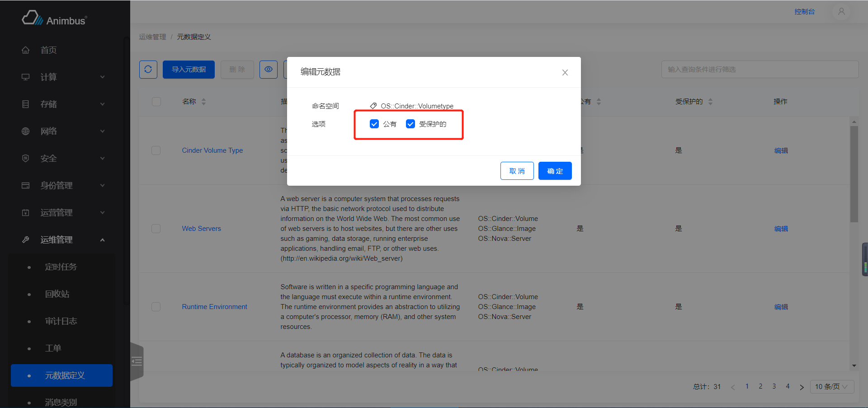
Task: Open the 10 条/页 page size dropdown
Action: tap(831, 387)
